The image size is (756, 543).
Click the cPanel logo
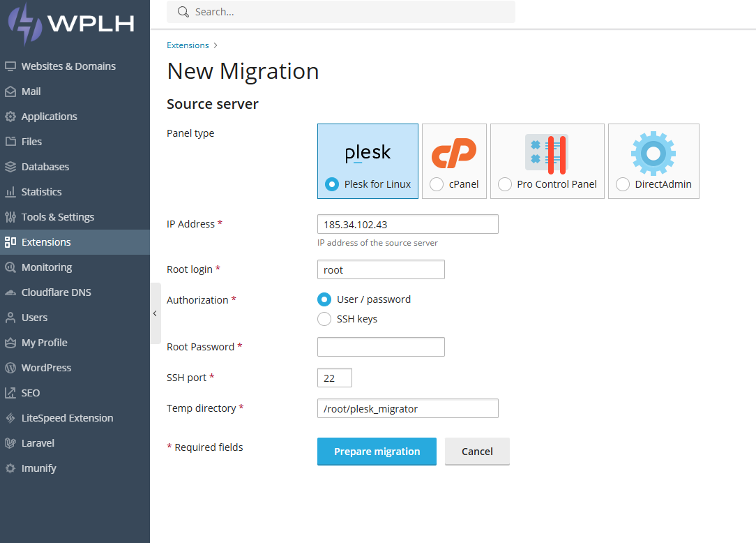(x=454, y=154)
